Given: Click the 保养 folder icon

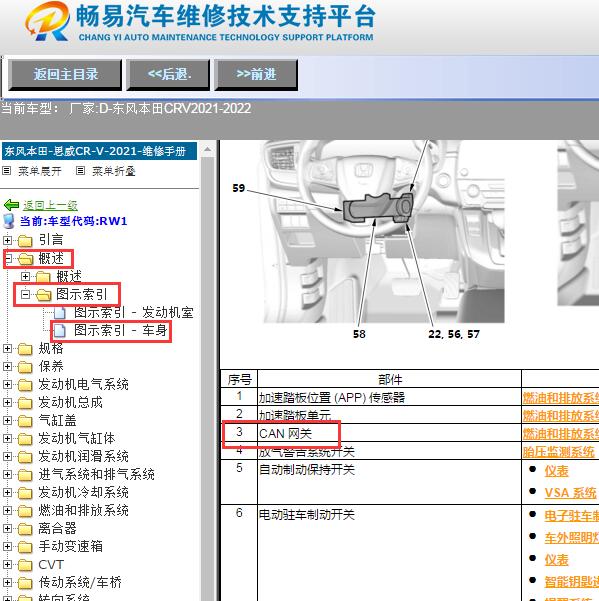Looking at the screenshot, I should tap(25, 367).
